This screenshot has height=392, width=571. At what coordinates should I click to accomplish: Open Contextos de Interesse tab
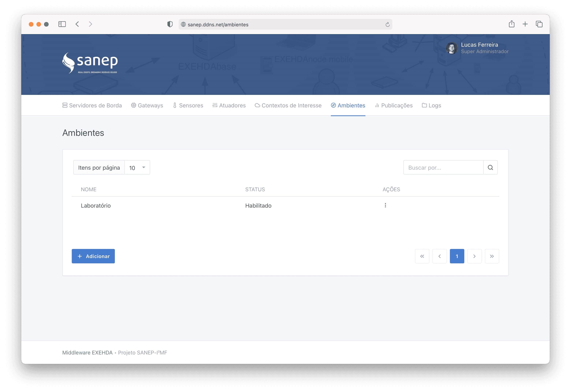(288, 105)
